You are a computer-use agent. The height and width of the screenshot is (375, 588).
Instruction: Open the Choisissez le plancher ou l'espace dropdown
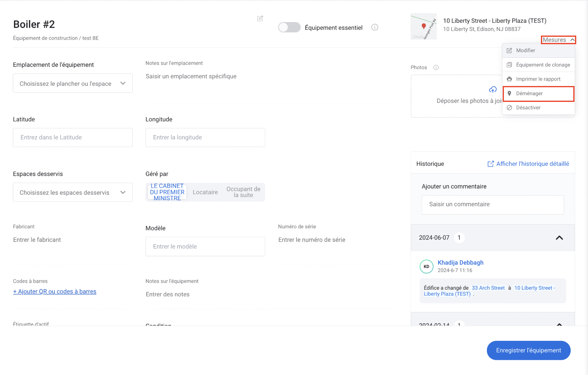point(73,83)
